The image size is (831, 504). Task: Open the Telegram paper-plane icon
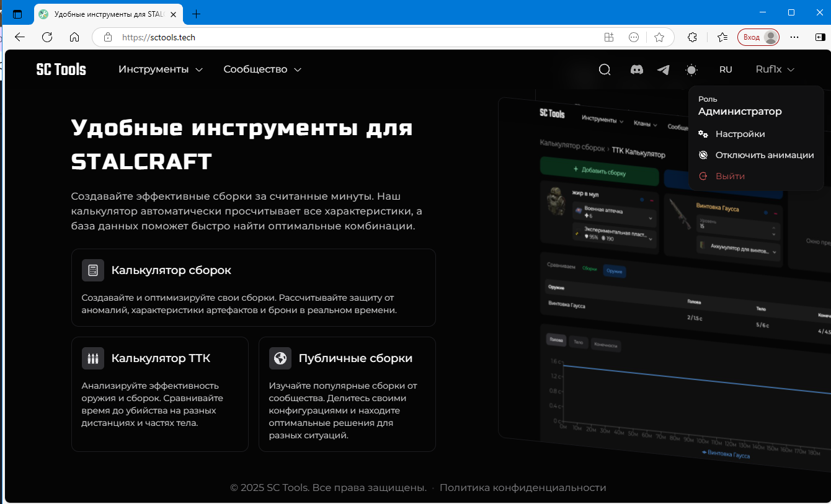click(x=664, y=69)
